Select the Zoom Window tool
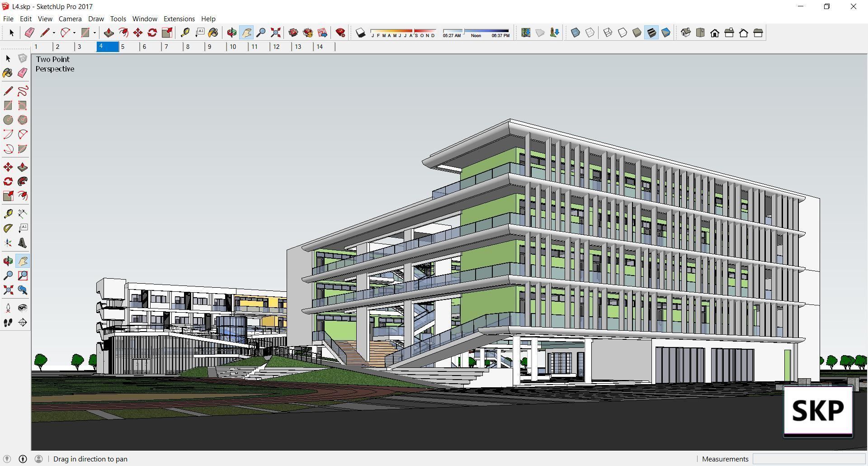This screenshot has height=466, width=868. (23, 276)
